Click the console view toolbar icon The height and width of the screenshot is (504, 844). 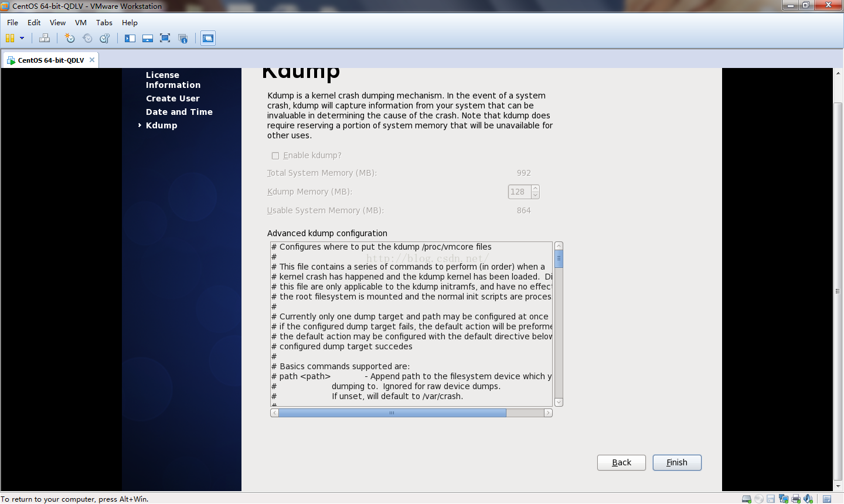pos(208,38)
